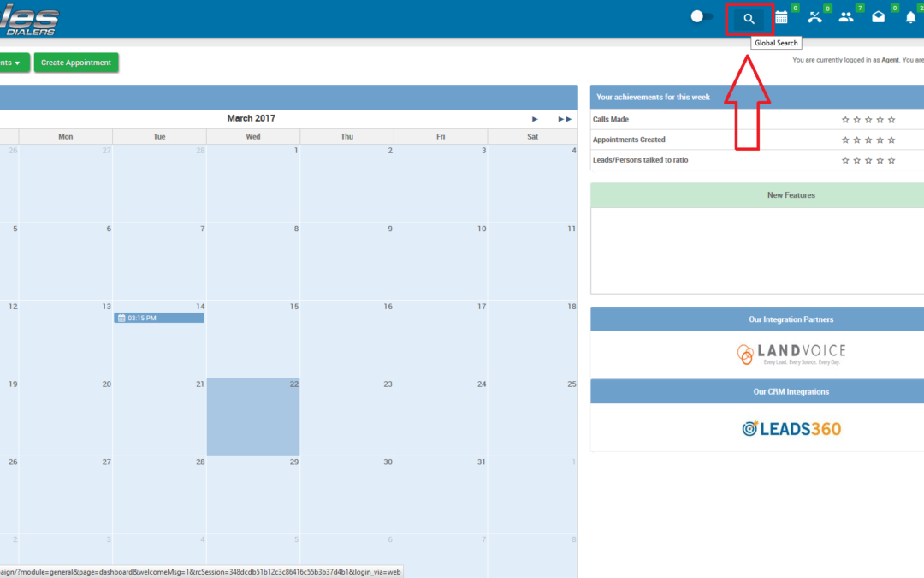Select March 28 calendar cell
924x578 pixels.
point(159,494)
